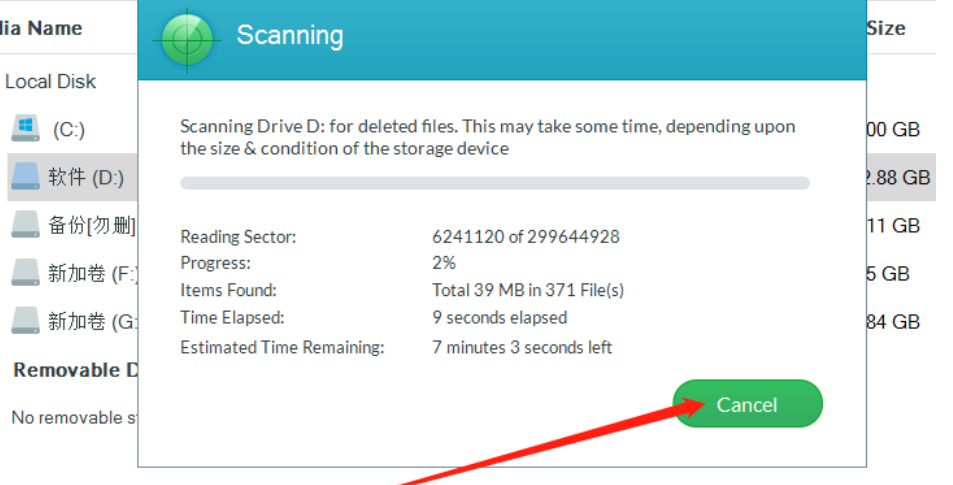
Task: Click the Estimated Time Remaining value
Action: pyautogui.click(x=522, y=348)
